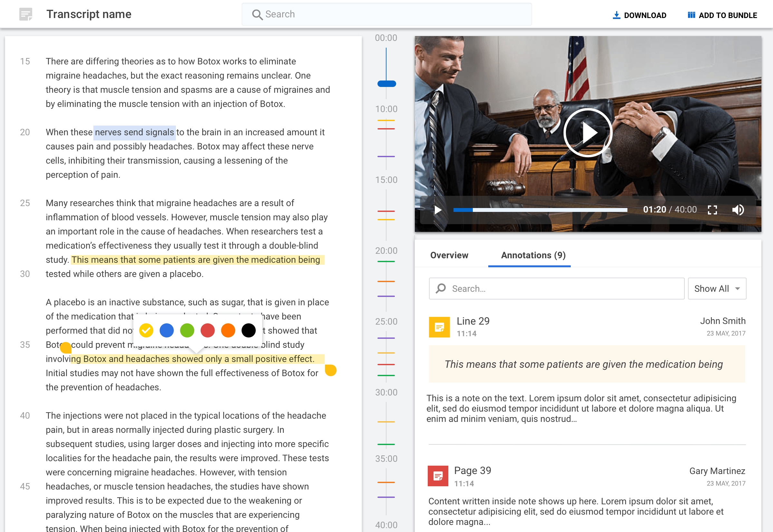Click the annotations Search input box
Image resolution: width=773 pixels, height=532 pixels.
pos(557,289)
